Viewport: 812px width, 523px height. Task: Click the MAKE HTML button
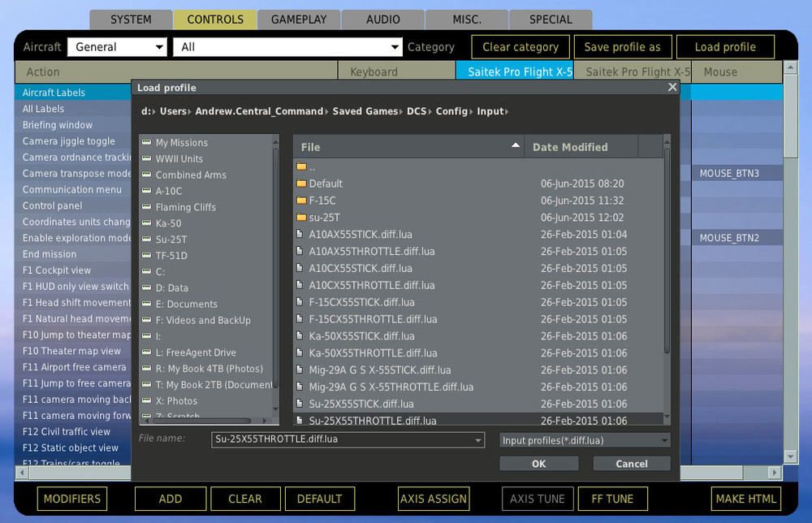pos(745,499)
